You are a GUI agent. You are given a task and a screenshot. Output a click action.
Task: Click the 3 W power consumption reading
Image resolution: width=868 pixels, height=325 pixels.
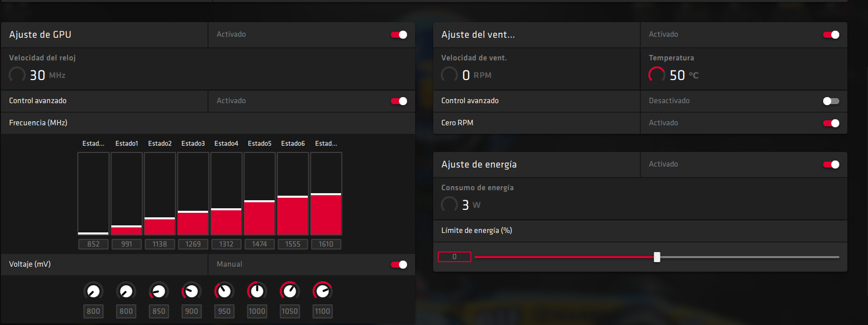click(x=471, y=205)
